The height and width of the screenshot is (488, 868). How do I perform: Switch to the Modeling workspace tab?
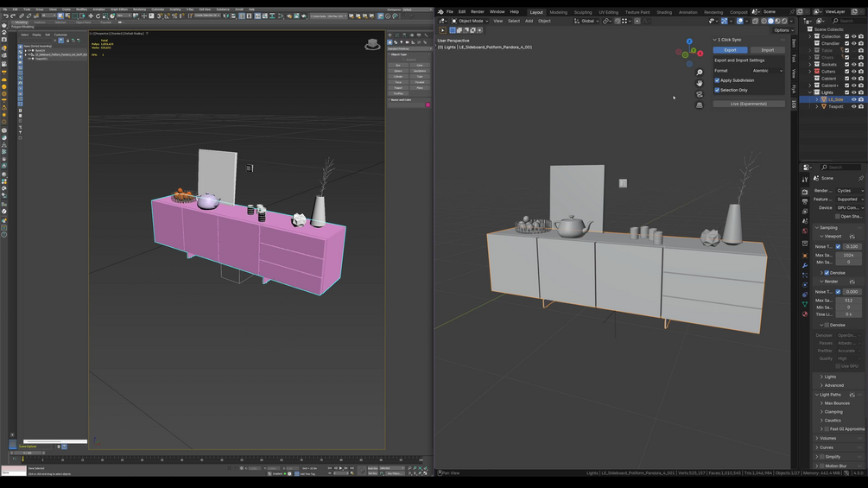(x=558, y=12)
